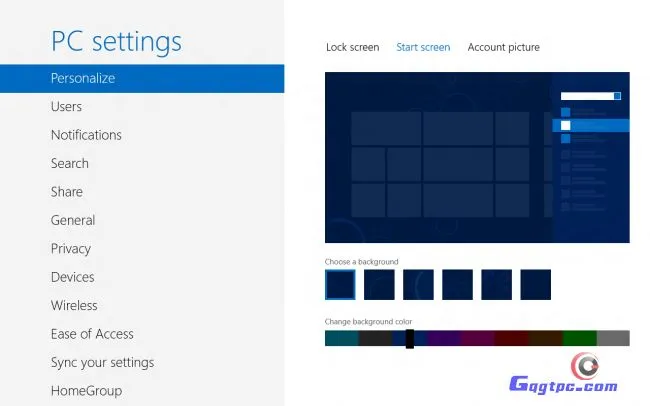Open the Account picture tab
The height and width of the screenshot is (406, 650).
click(503, 47)
